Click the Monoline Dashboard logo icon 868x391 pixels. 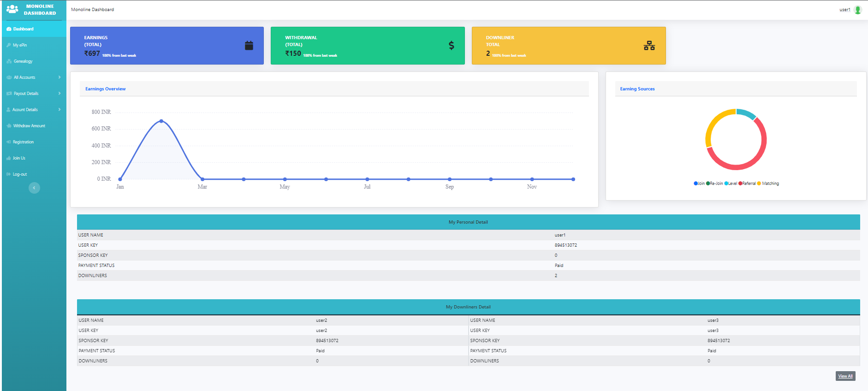tap(12, 9)
